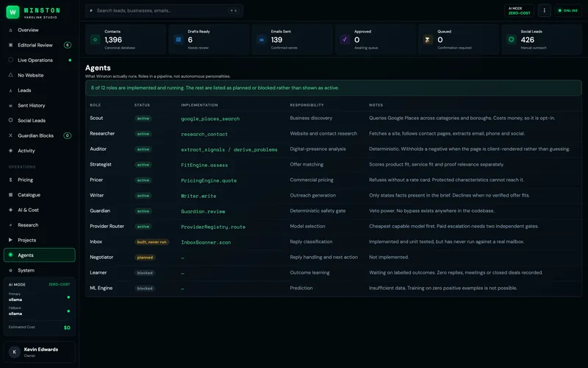Click Writer.write implementation link
Viewport: 588px width, 368px height.
coord(198,196)
